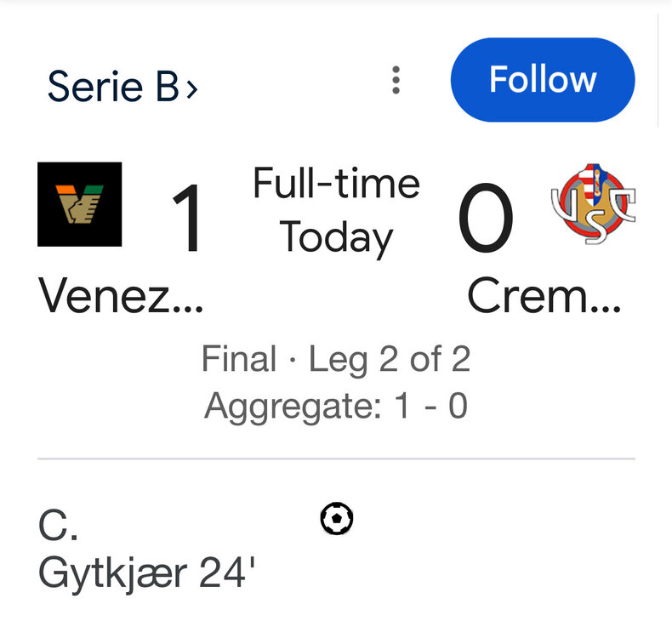Viewport: 672px width, 638px height.
Task: Open the three-dot more options menu
Action: [396, 80]
